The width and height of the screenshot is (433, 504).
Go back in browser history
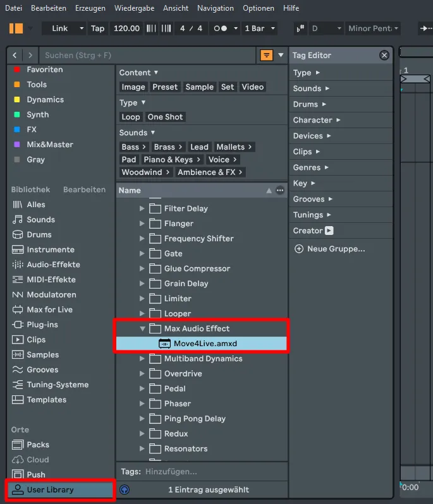pyautogui.click(x=15, y=56)
